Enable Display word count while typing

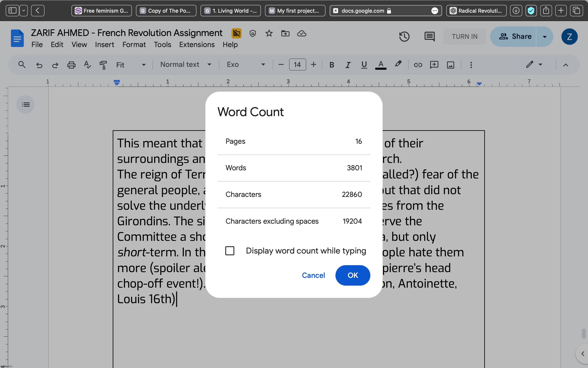pos(230,251)
